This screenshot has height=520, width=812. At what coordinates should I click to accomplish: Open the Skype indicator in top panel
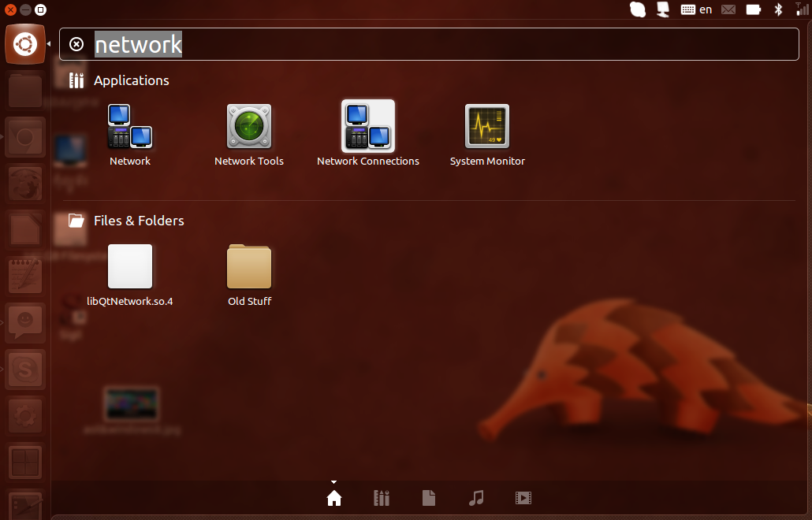(x=638, y=9)
